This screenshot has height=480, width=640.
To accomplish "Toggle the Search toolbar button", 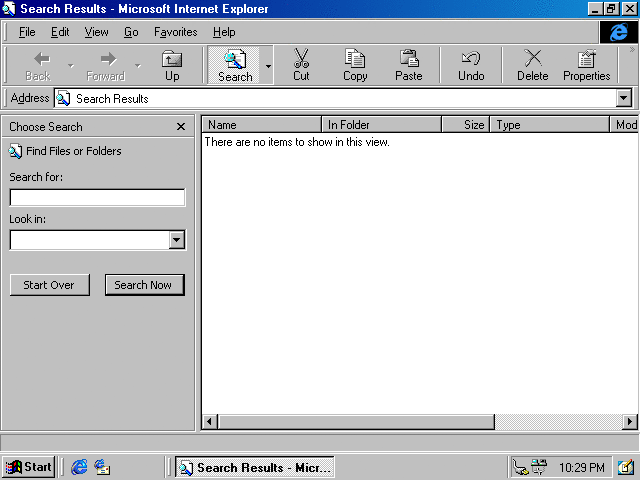I will [x=235, y=65].
